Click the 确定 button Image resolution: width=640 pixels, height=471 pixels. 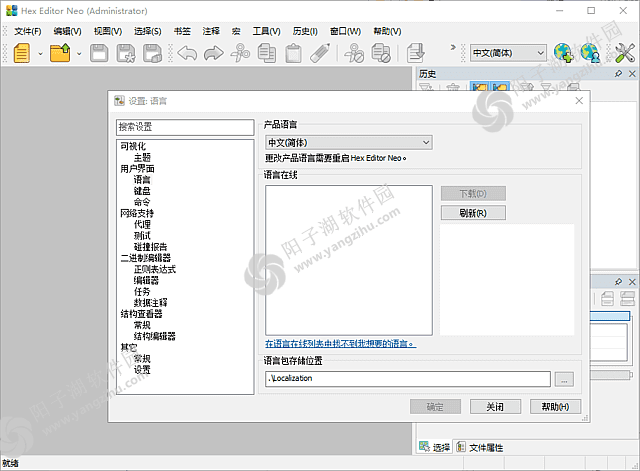435,407
